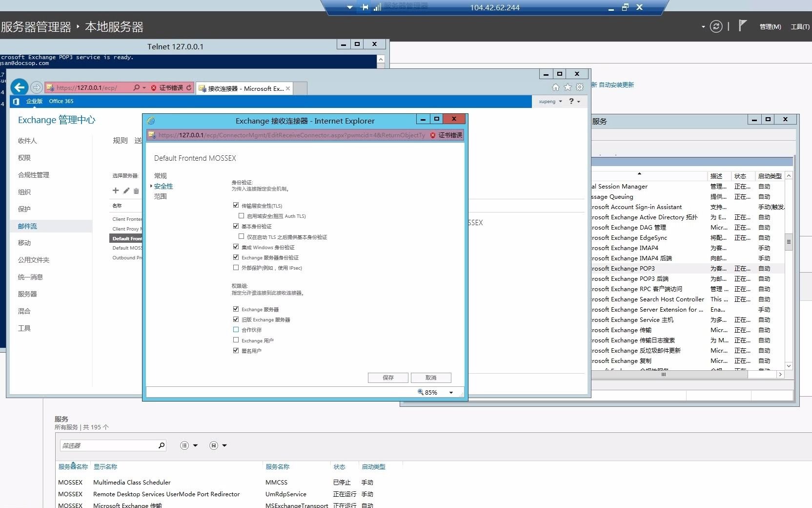Viewport: 812px width, 508px height.
Task: Open 服务器 in Exchange admin sidebar
Action: [27, 294]
